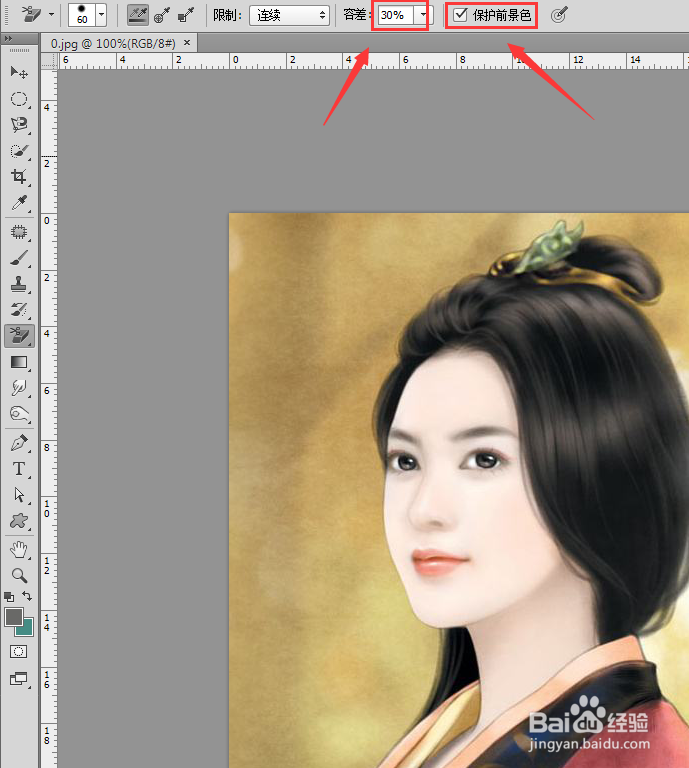
Task: Select the Move tool
Action: (x=19, y=72)
